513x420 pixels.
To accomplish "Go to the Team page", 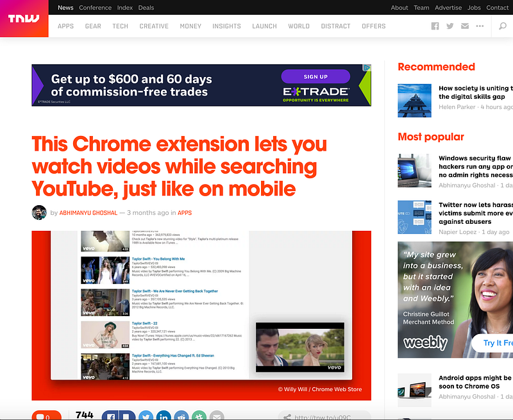I will 421,8.
